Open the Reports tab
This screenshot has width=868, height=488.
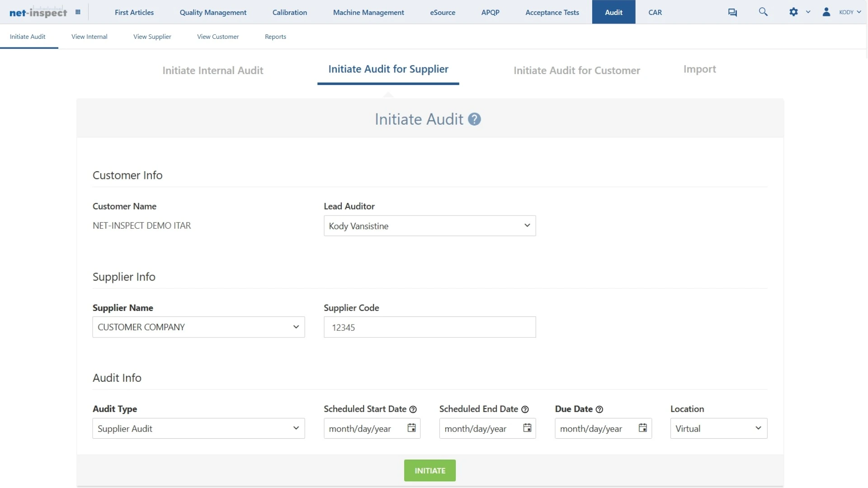click(x=275, y=37)
